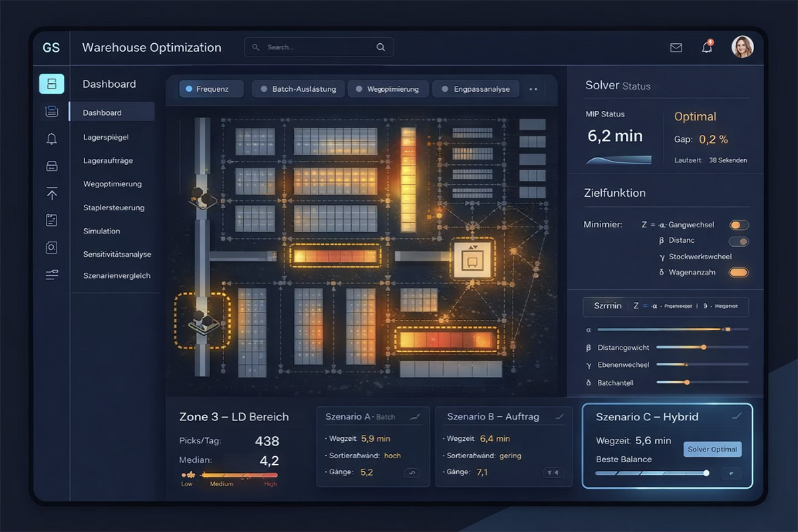This screenshot has width=798, height=532.
Task: Open the highlighted layout icon in sidebar
Action: coord(51,84)
